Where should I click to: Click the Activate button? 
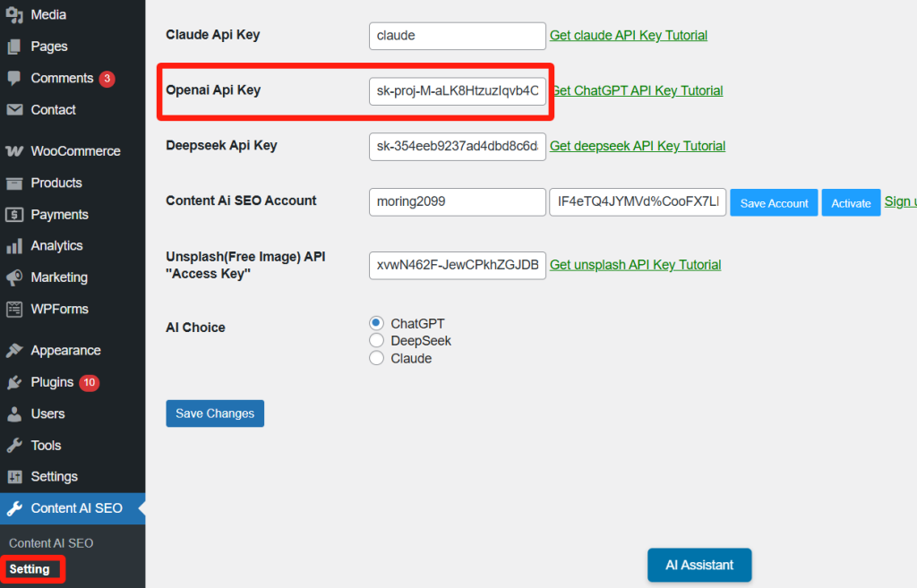point(851,203)
